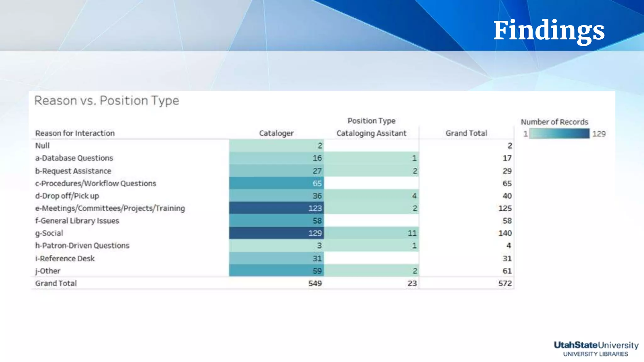Select the f-General Library Issues cell showing 58
This screenshot has height=362, width=644.
click(x=276, y=221)
